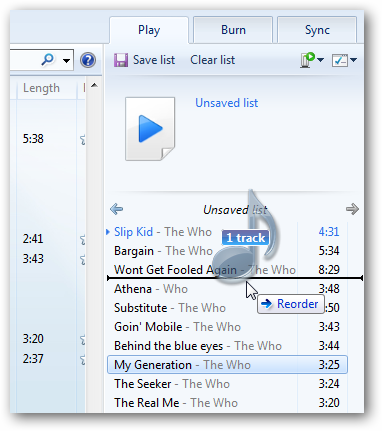Click the 2:37 length in library
Screen dimensions: 382x431
click(33, 359)
